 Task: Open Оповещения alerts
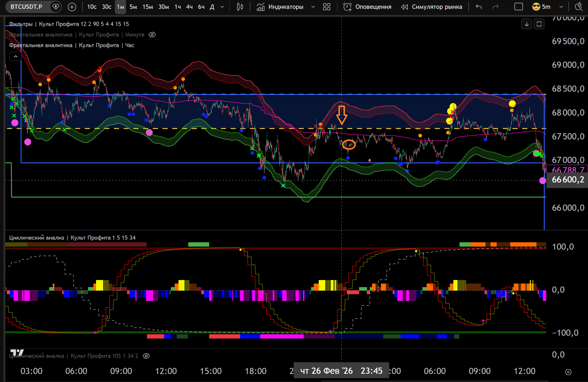[367, 7]
